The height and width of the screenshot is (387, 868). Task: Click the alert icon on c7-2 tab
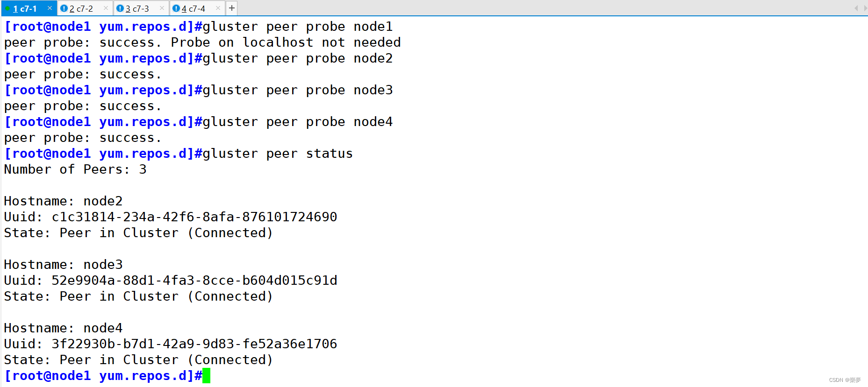[64, 8]
